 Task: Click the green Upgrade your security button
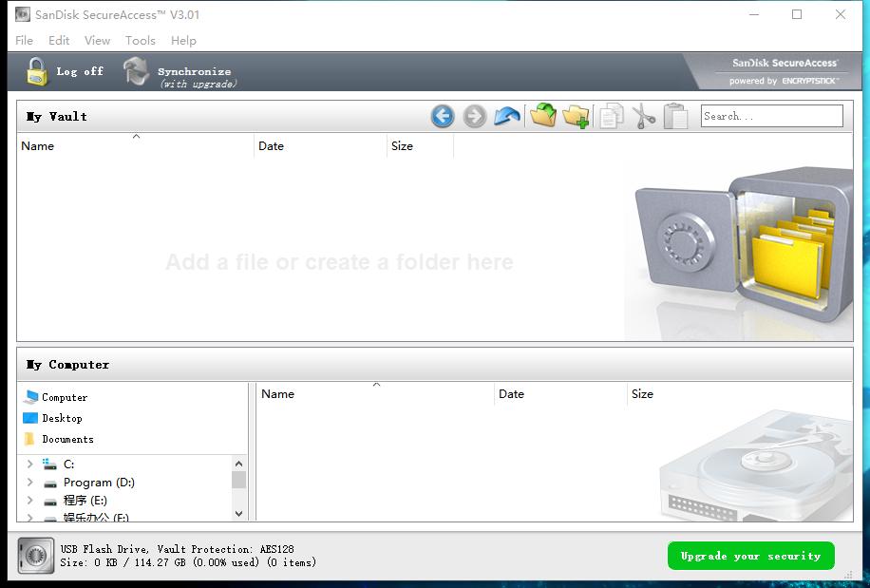[750, 556]
